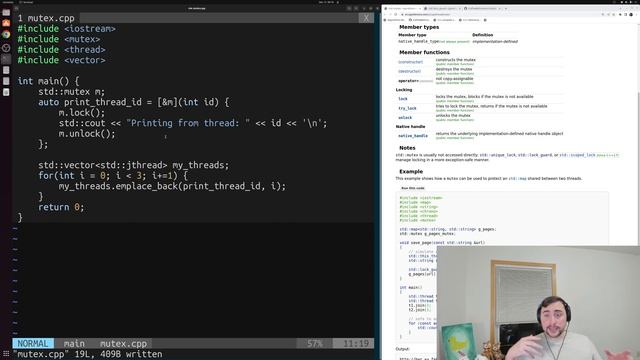Viewport: 640px width, 360px height.
Task: Click 'my_threads.emplace_back' code line
Action: coord(172,186)
